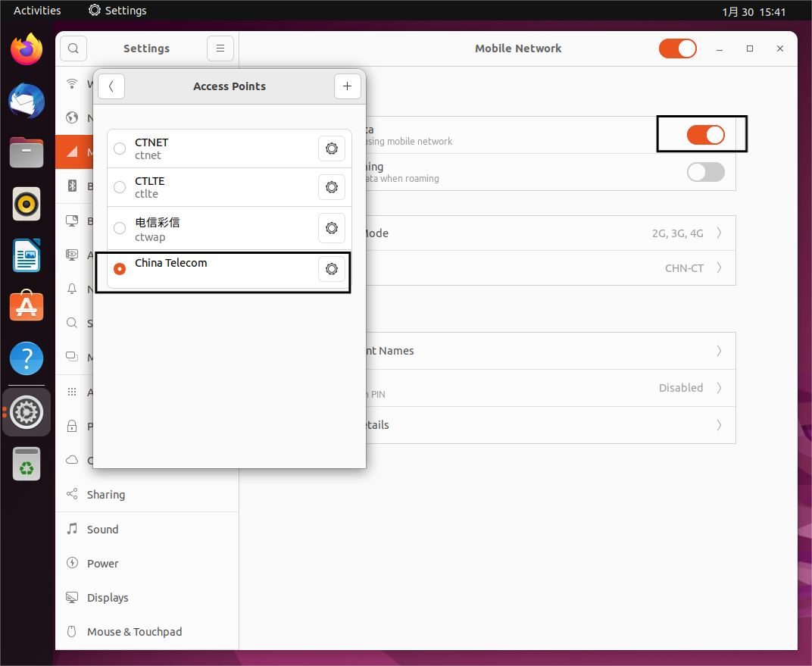
Task: Open settings gear for CTNET access point
Action: click(332, 149)
